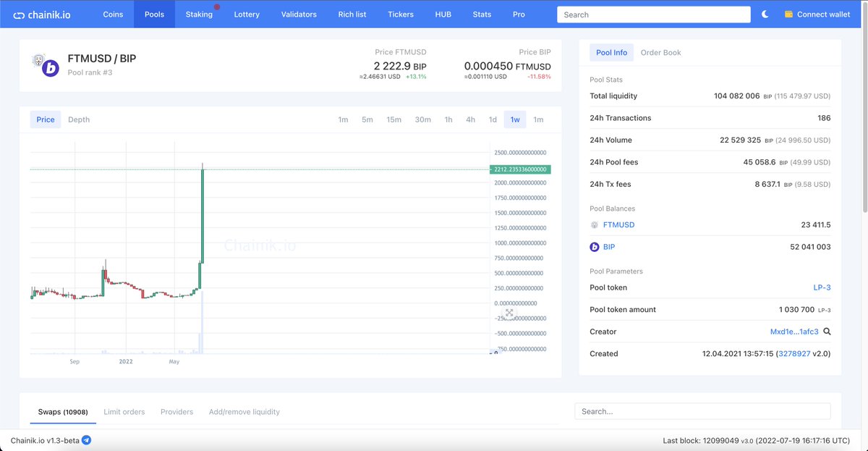
Task: Open the Rich list page
Action: click(x=352, y=14)
